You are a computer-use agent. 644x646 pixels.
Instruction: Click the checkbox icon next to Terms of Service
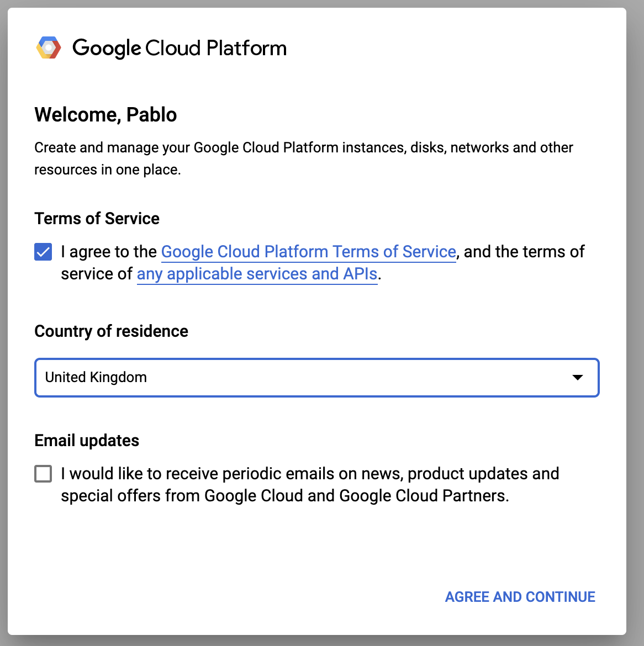click(43, 252)
